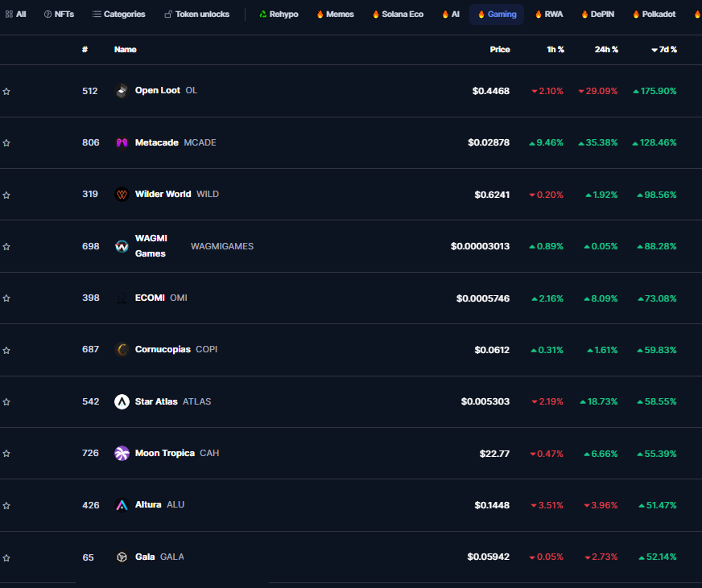Switch to the NFTs tab
The height and width of the screenshot is (588, 702).
coord(59,14)
